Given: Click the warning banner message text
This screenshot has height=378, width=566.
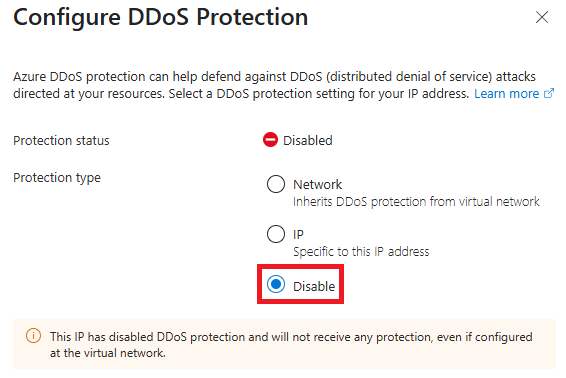Looking at the screenshot, I should point(291,345).
